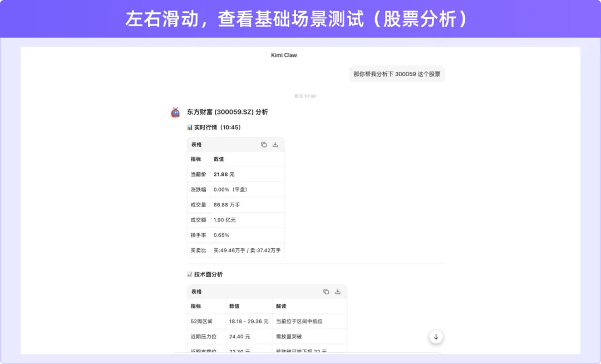
Task: Click the 当前价 row label
Action: click(198, 174)
